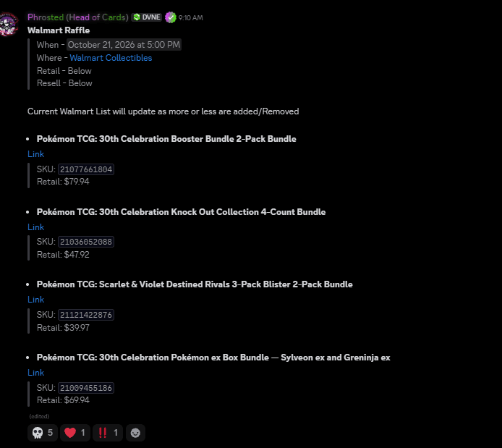Click the (edited) label under the message
Screen dimensions: 502x448
39,416
